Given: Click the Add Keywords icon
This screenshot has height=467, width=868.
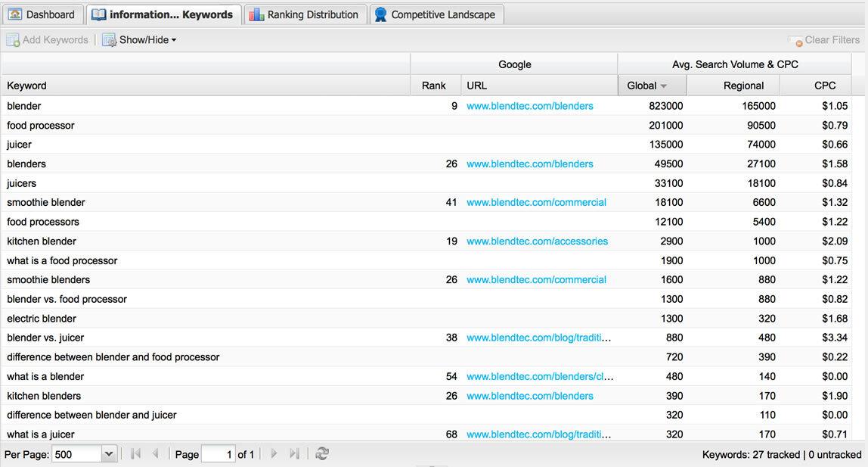Looking at the screenshot, I should pos(14,39).
